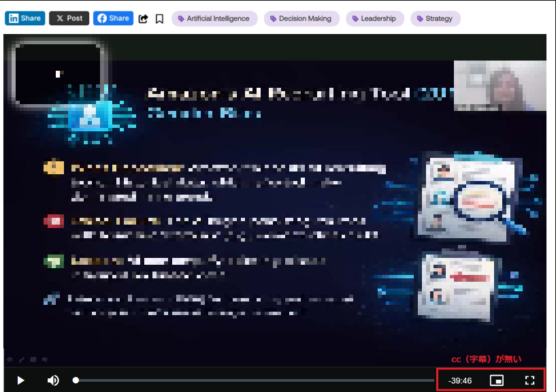The height and width of the screenshot is (392, 556).
Task: Click the share arrow icon
Action: point(143,19)
